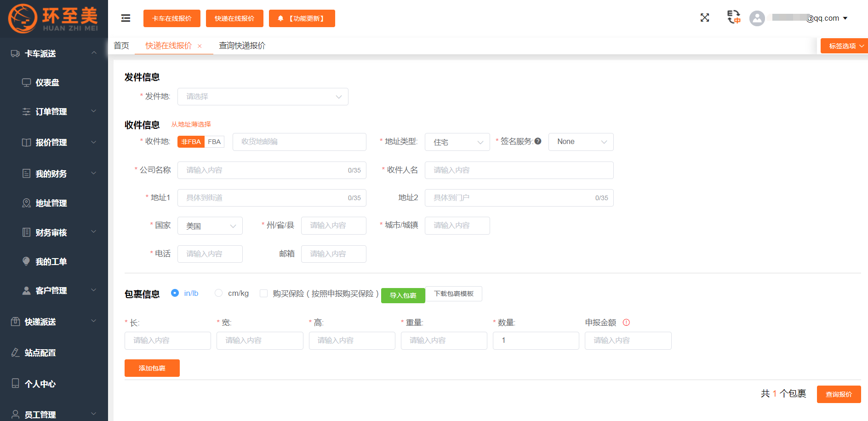The width and height of the screenshot is (868, 421).
Task: Click the fullscreen toggle icon
Action: pyautogui.click(x=704, y=18)
